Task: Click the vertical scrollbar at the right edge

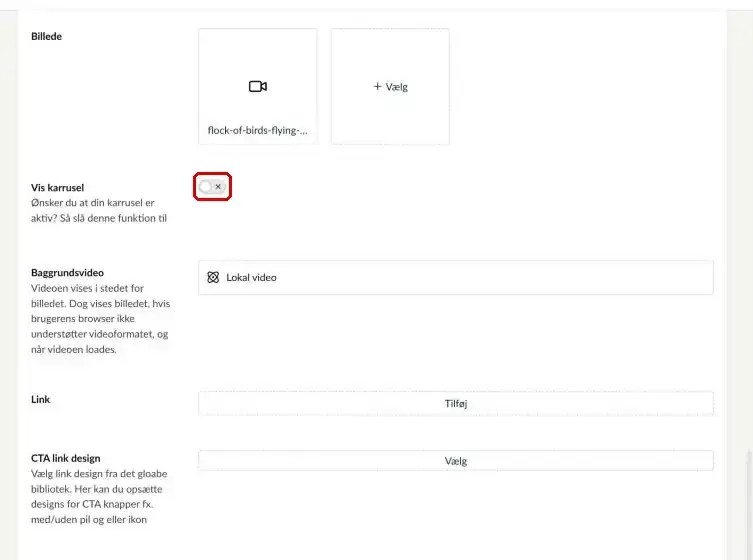Action: [749, 504]
